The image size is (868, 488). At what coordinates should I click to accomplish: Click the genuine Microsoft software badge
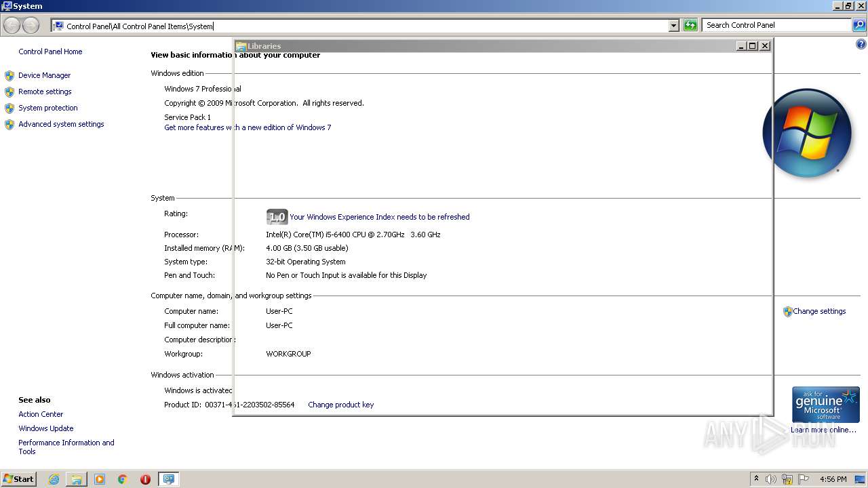(825, 405)
